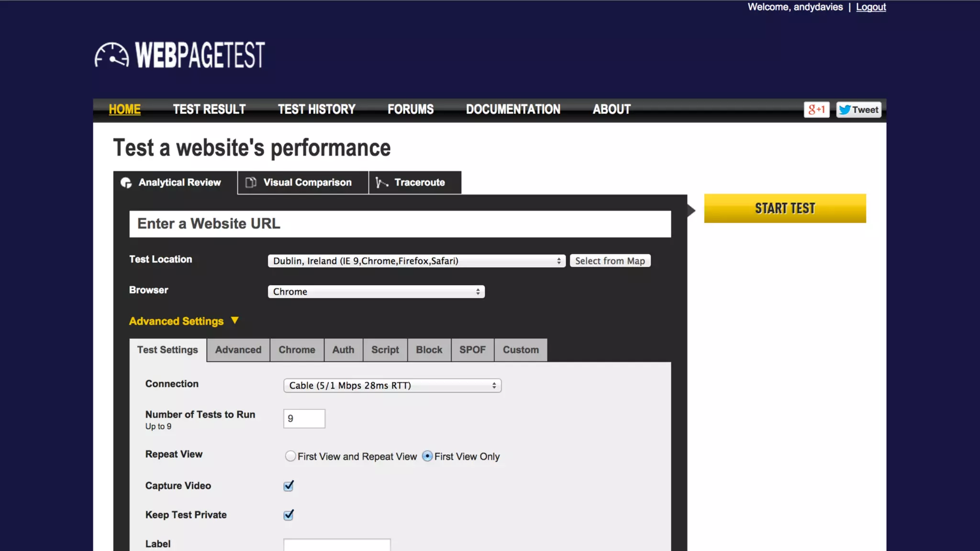Collapse Advanced Settings with the yellow triangle
The width and height of the screenshot is (980, 551).
pyautogui.click(x=234, y=320)
